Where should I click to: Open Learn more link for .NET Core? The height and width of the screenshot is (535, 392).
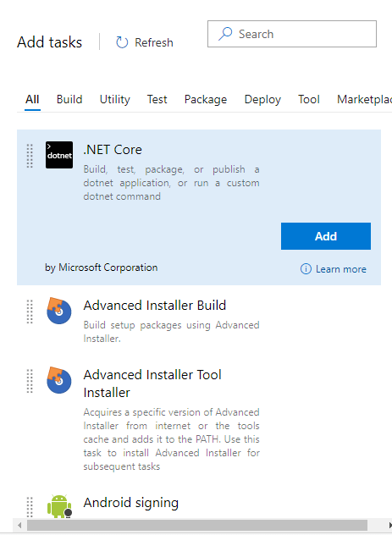334,269
